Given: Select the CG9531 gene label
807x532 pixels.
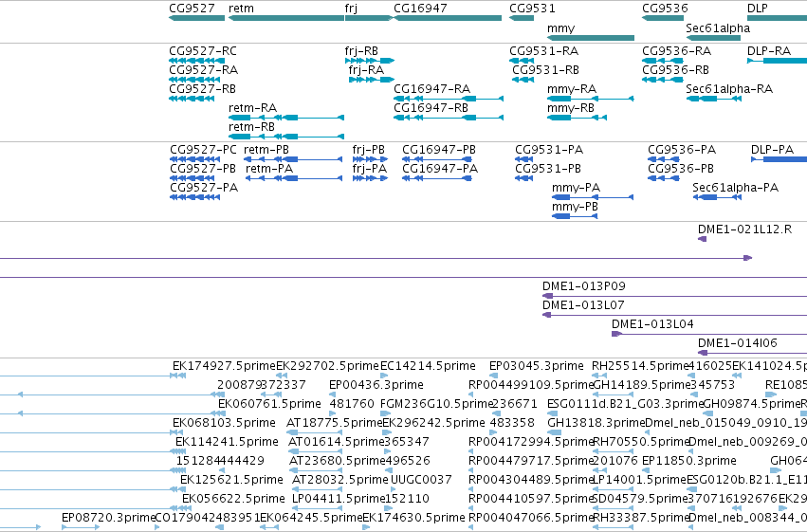Looking at the screenshot, I should pyautogui.click(x=532, y=9).
